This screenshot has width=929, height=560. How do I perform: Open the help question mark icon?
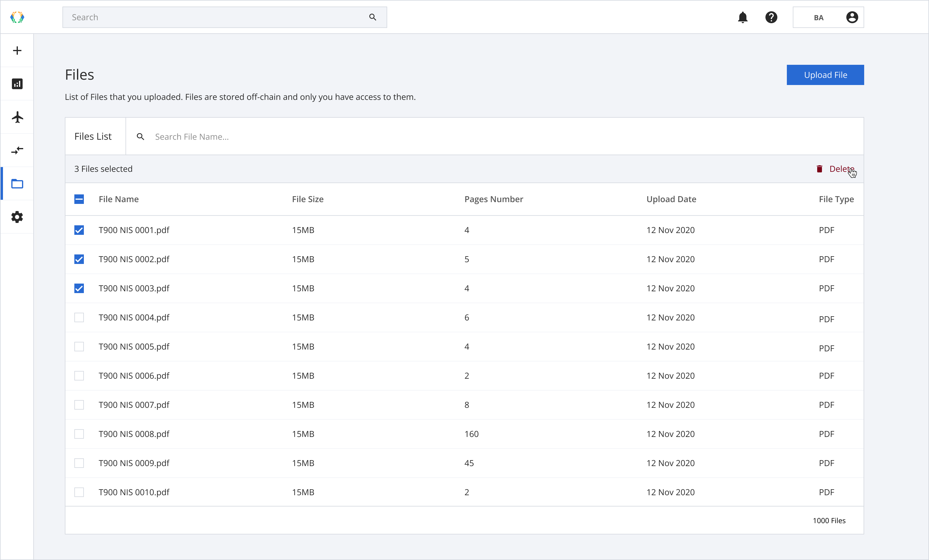(771, 17)
